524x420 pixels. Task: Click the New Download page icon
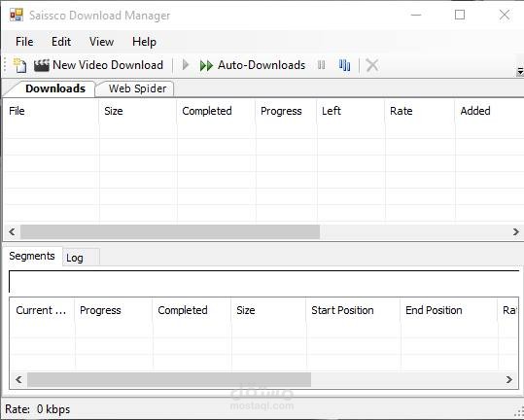(19, 65)
